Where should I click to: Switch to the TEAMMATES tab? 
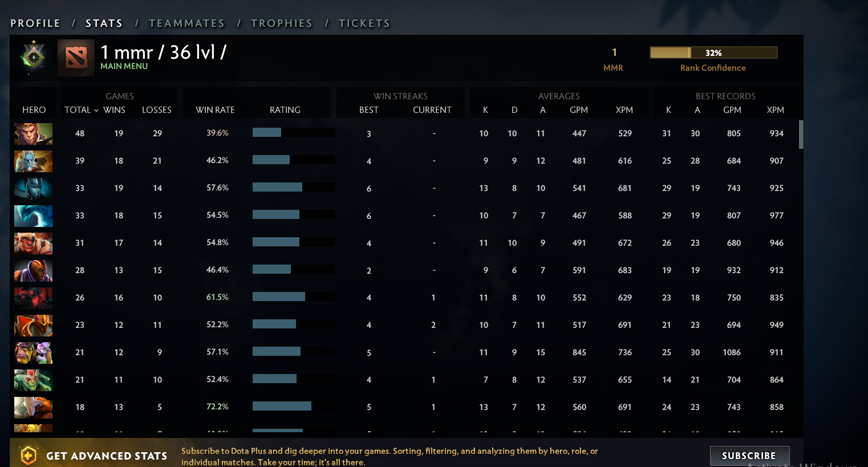[x=187, y=23]
